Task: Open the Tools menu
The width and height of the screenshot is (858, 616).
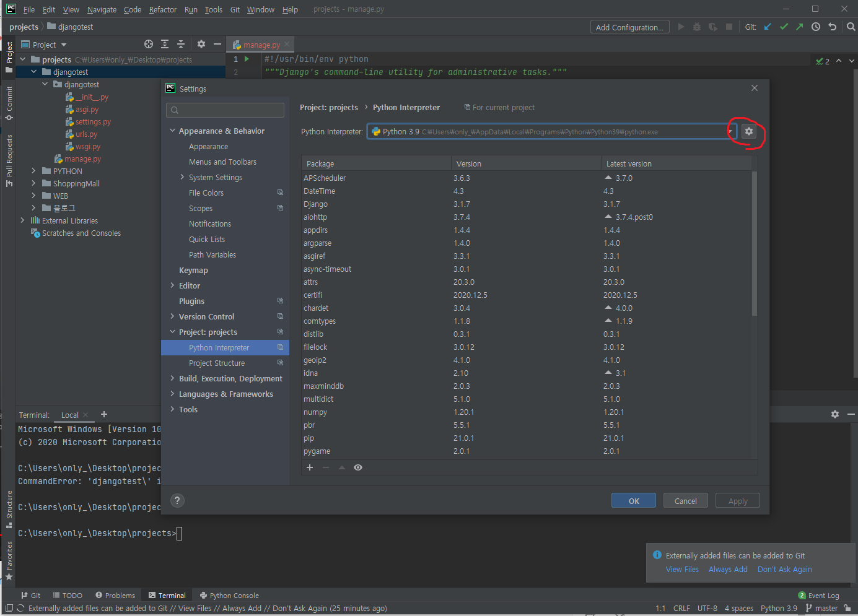Action: click(x=213, y=9)
